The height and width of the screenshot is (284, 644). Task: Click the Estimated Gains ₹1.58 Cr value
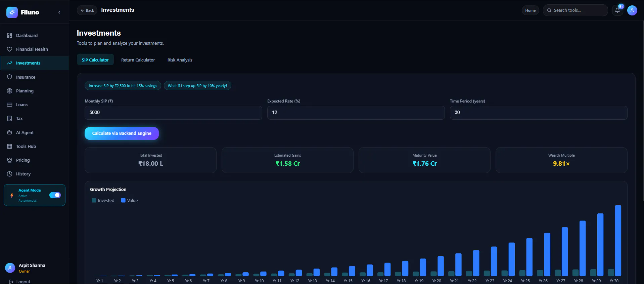click(x=288, y=164)
